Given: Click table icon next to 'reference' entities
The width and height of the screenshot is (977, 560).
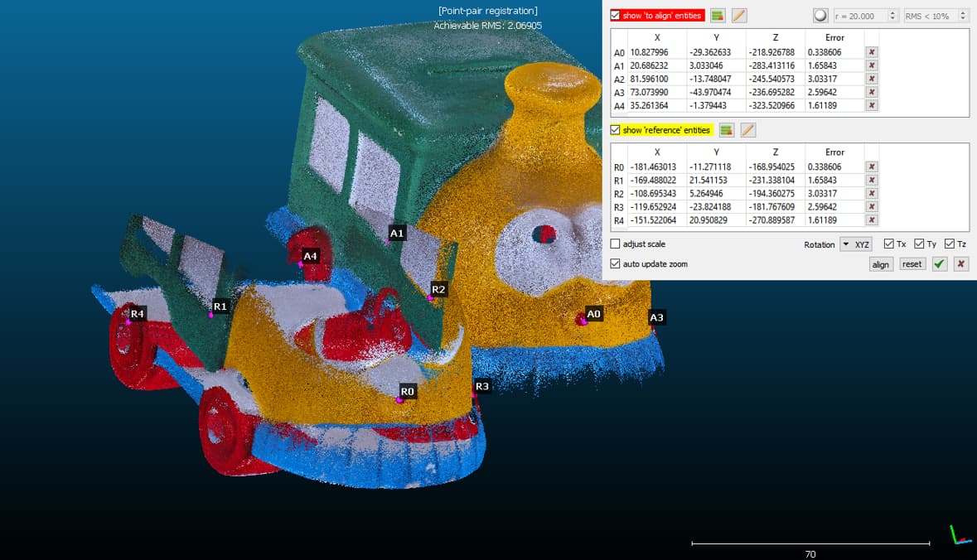Looking at the screenshot, I should 726,129.
